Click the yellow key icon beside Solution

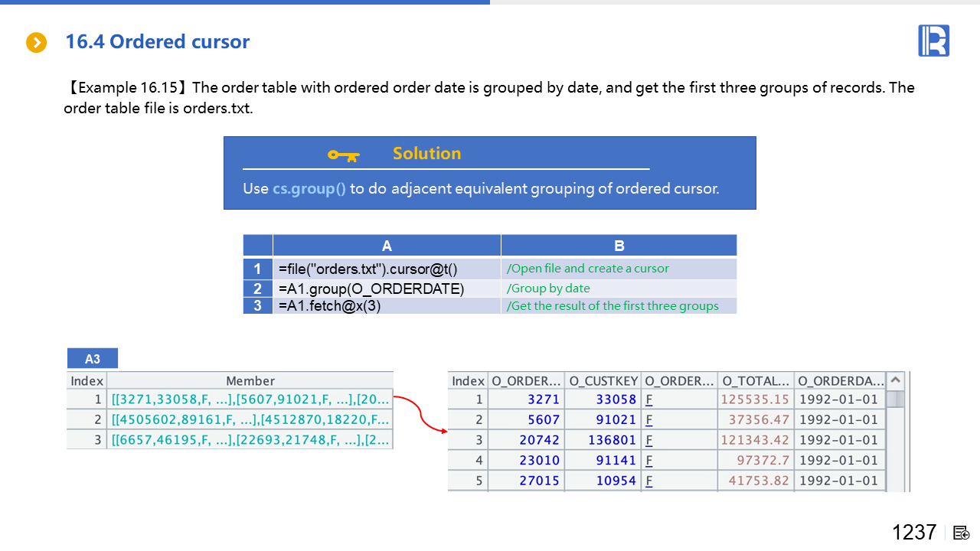[x=343, y=155]
